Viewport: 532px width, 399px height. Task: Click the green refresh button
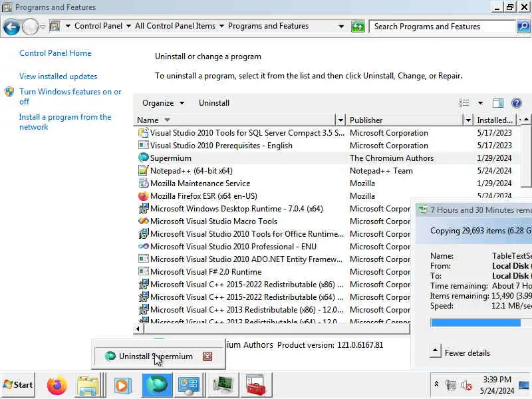(x=358, y=27)
